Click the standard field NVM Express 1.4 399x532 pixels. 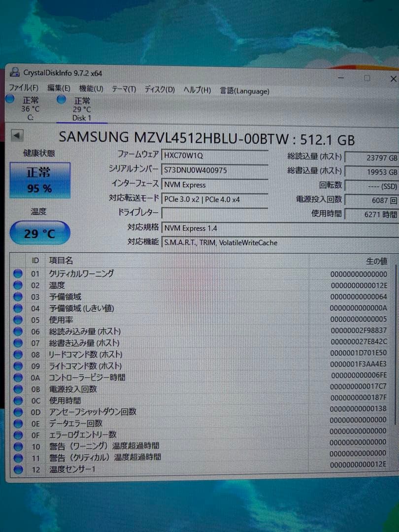[280, 228]
